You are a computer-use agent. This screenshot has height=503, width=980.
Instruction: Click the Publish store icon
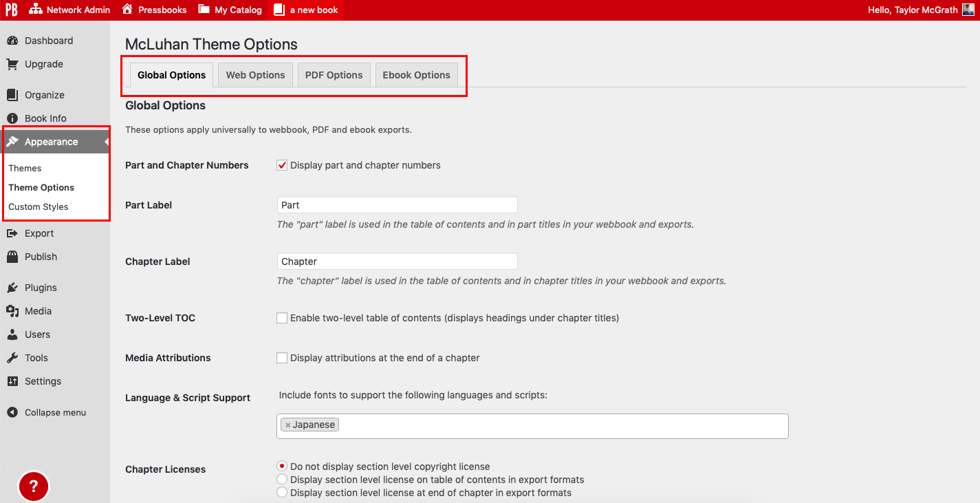coord(12,257)
